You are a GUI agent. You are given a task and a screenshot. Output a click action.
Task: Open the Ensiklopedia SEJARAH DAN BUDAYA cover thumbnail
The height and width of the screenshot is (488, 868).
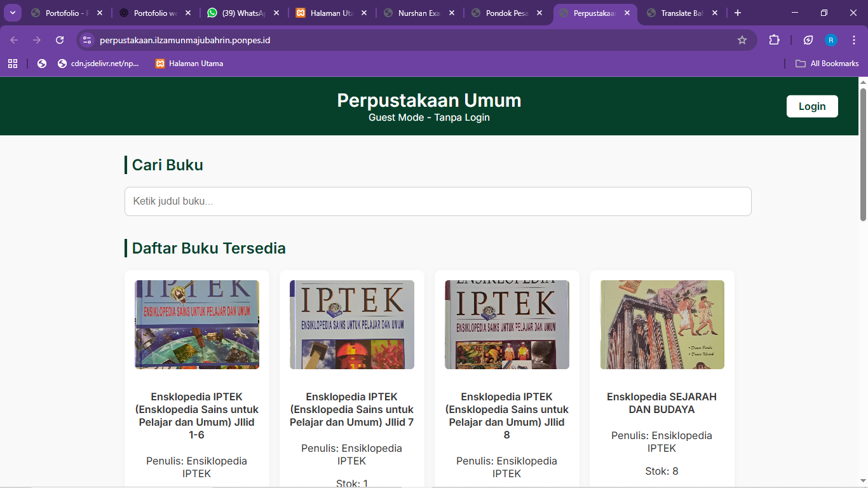coord(662,324)
